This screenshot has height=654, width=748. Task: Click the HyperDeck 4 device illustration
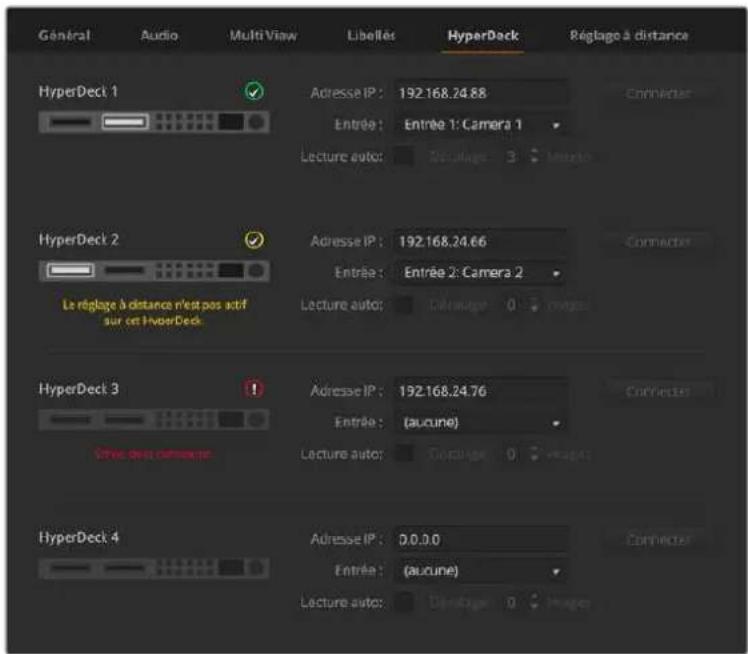coord(154,568)
